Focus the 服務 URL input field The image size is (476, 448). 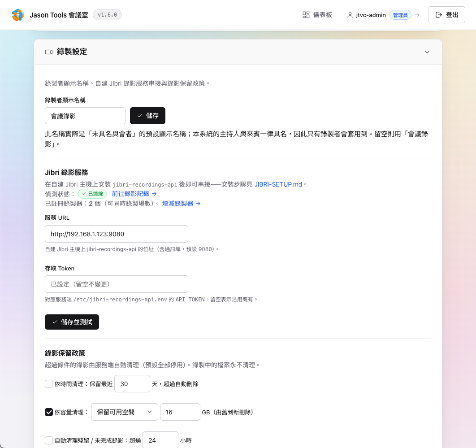pyautogui.click(x=116, y=234)
